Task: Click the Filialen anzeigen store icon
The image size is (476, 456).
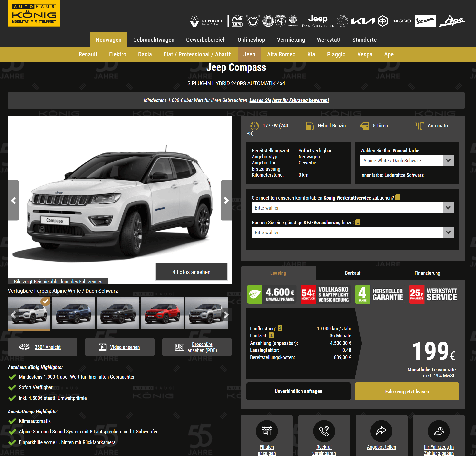Action: point(267,431)
